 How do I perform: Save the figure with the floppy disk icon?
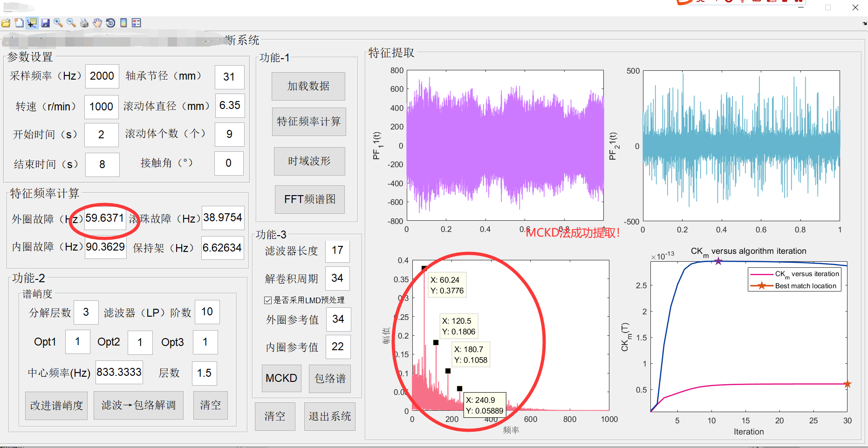pos(45,23)
